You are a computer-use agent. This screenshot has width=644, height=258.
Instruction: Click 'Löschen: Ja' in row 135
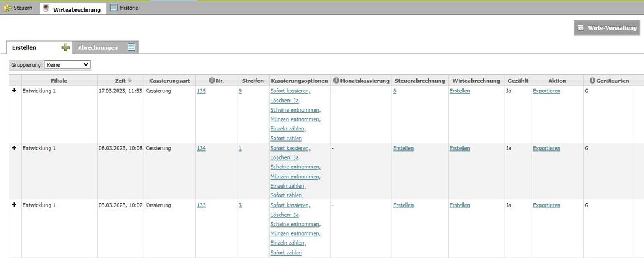(x=285, y=100)
